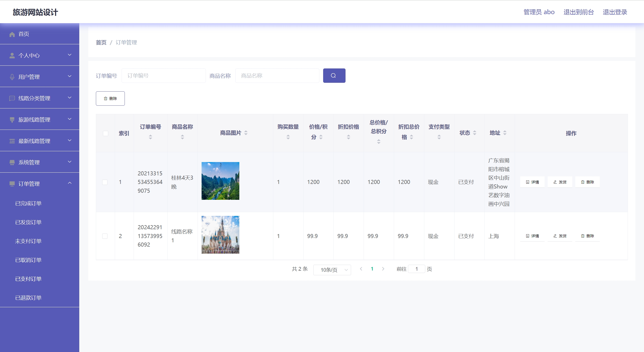Click the 用户管理 microphone icon
The width and height of the screenshot is (644, 352).
(12, 77)
